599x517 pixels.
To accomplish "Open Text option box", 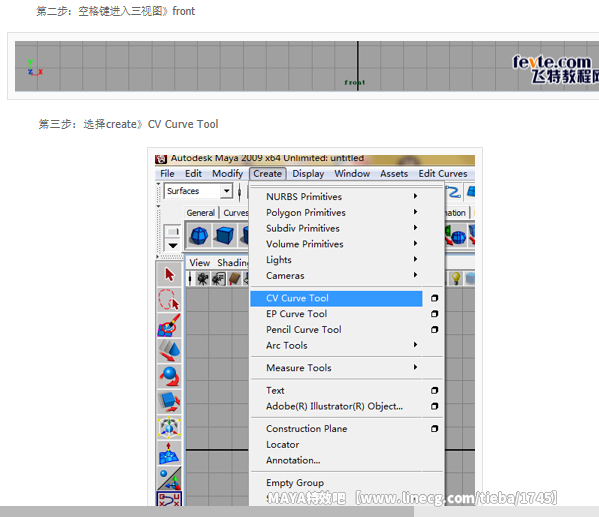I will (x=434, y=391).
